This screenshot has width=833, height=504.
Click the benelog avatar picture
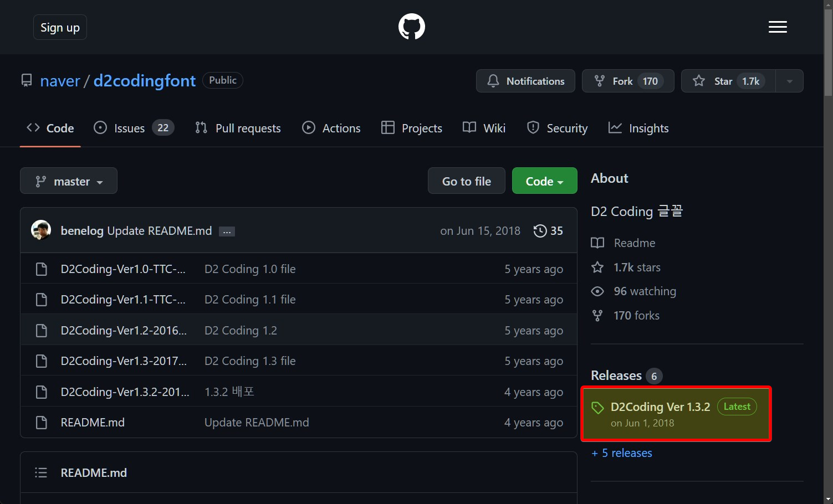[41, 230]
